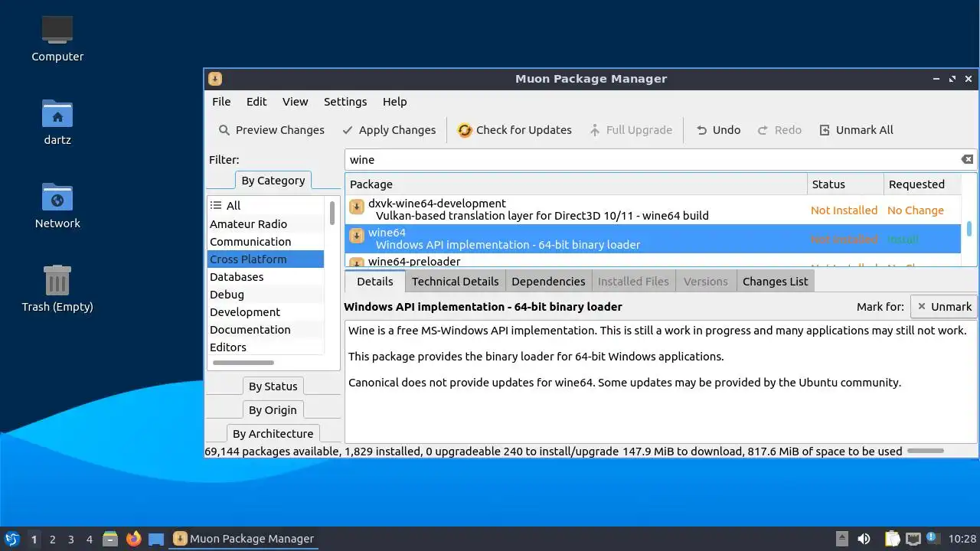Switch to workspace 2 in the taskbar
Viewport: 980px width, 551px height.
53,540
